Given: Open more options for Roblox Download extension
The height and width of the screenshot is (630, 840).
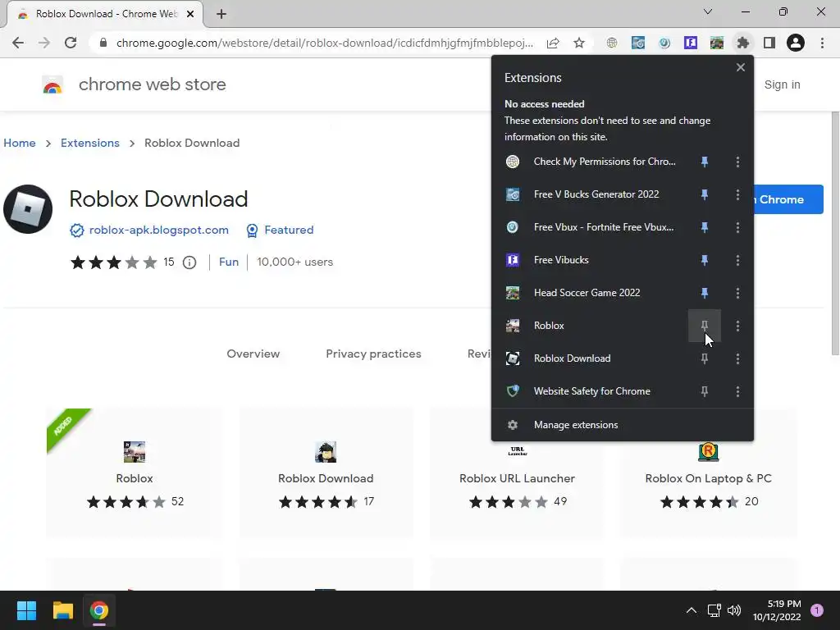Looking at the screenshot, I should click(737, 358).
